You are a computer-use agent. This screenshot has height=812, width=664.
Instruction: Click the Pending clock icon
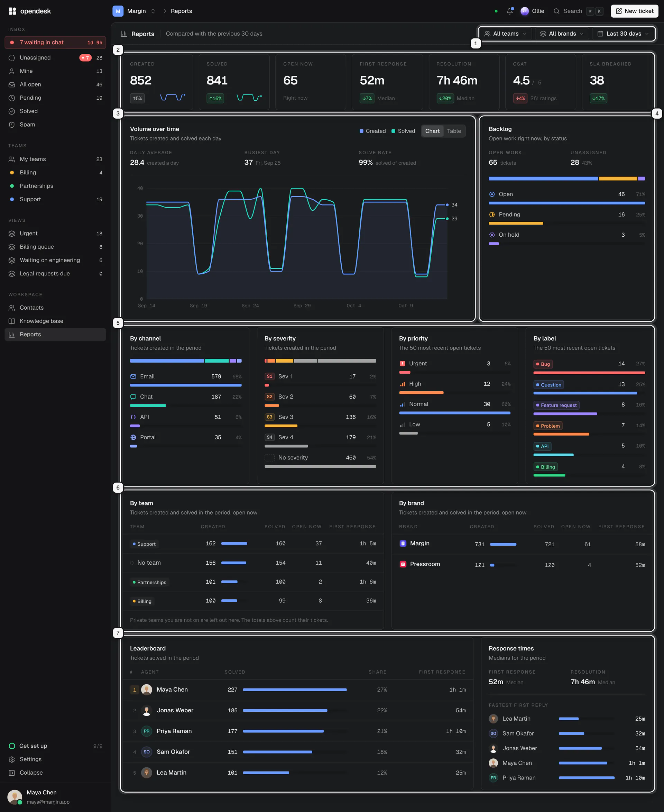[12, 98]
